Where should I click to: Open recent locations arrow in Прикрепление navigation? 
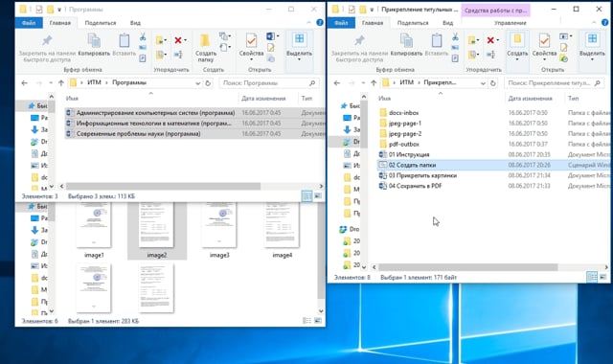click(363, 83)
